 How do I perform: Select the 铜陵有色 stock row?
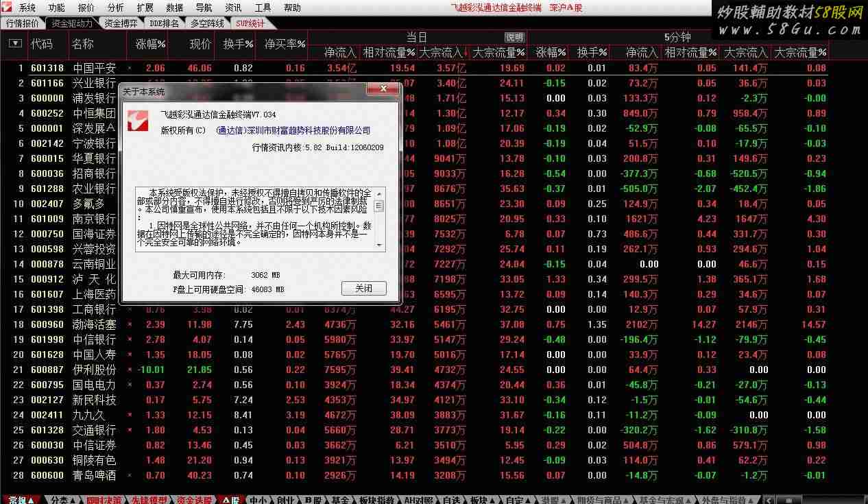tap(414, 460)
